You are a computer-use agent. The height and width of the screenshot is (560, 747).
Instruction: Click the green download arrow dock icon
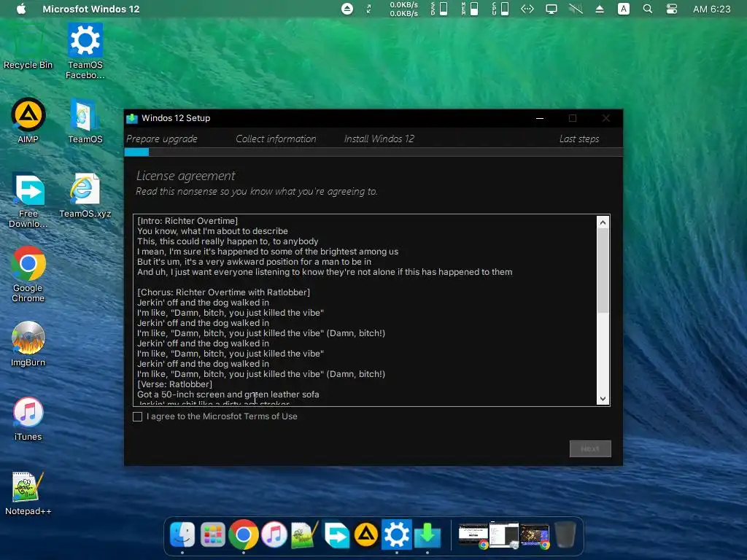point(427,534)
